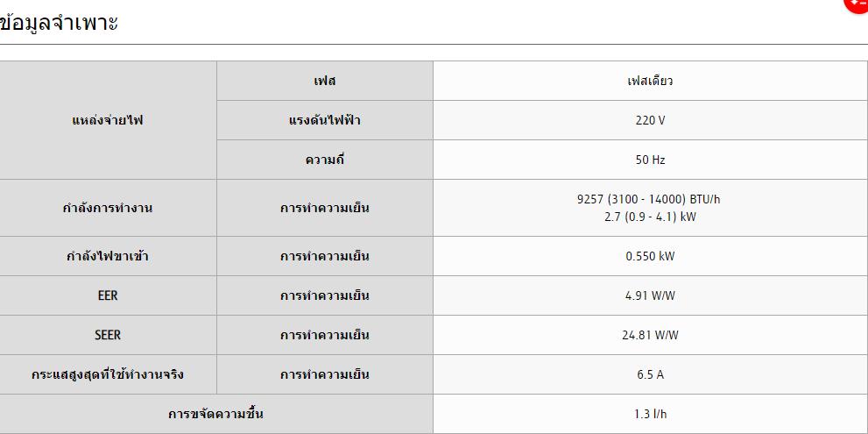Select the 6.5 A current value
The width and height of the screenshot is (868, 434).
[x=651, y=374]
